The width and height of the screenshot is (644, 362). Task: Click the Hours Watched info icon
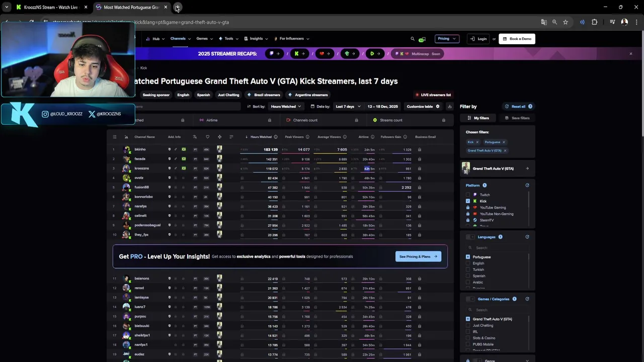(276, 137)
